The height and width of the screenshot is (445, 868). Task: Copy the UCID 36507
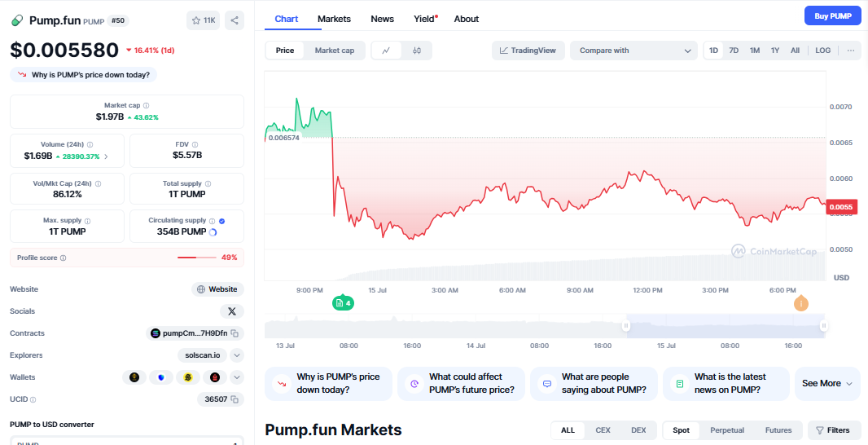[x=235, y=399]
